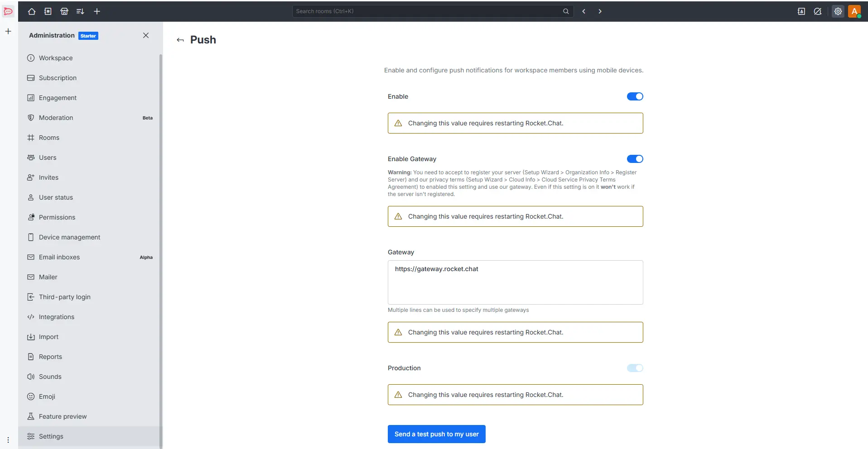Viewport: 868px width, 449px height.
Task: Open the administration gear icon
Action: 838,11
